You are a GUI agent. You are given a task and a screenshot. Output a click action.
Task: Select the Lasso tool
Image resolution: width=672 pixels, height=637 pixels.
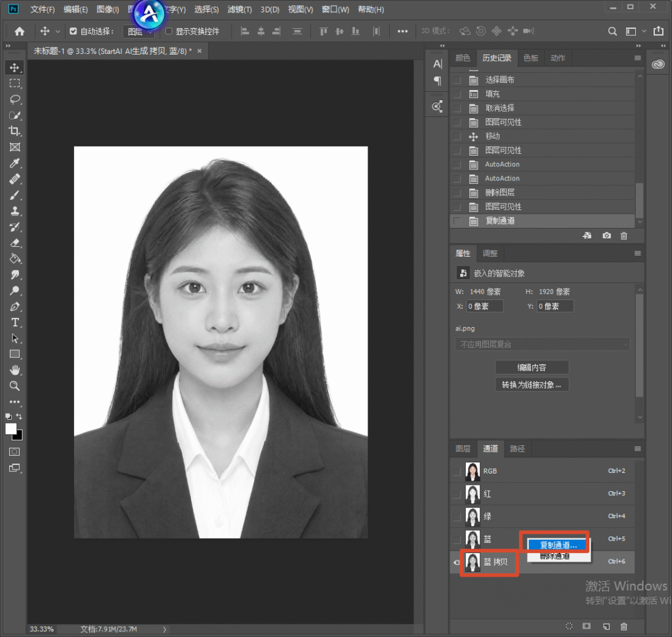tap(15, 100)
